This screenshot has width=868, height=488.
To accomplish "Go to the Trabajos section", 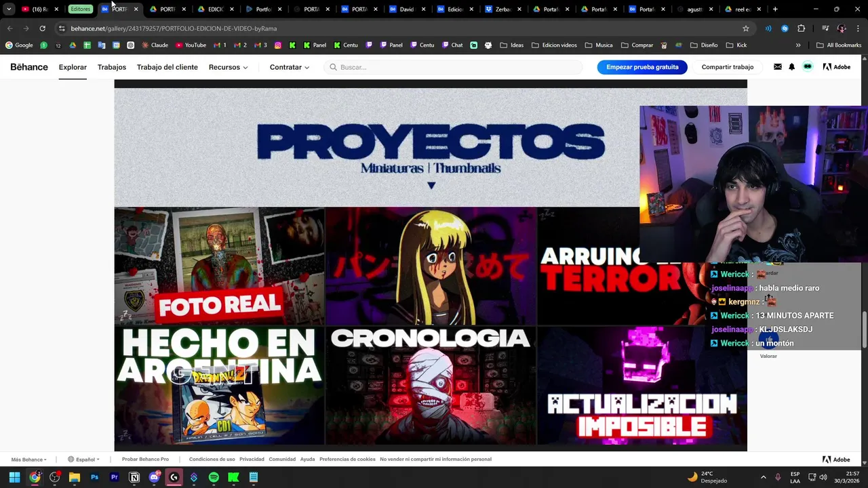I will (112, 67).
